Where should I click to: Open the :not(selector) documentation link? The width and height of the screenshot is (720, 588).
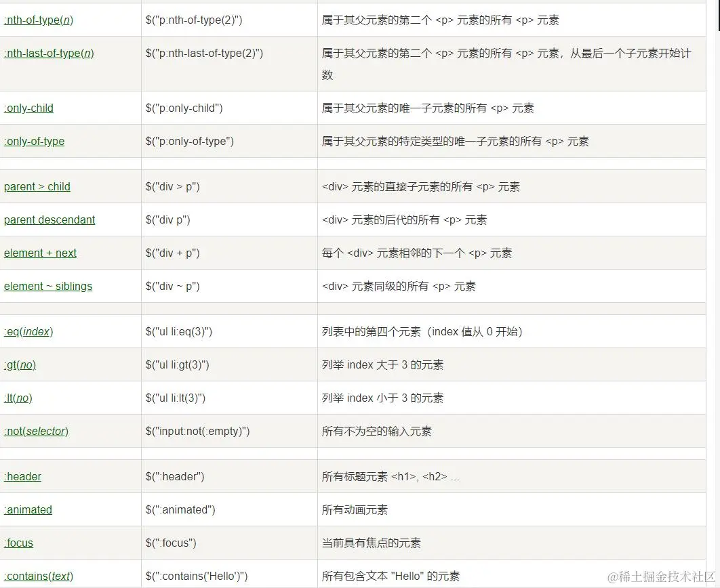[x=36, y=431]
